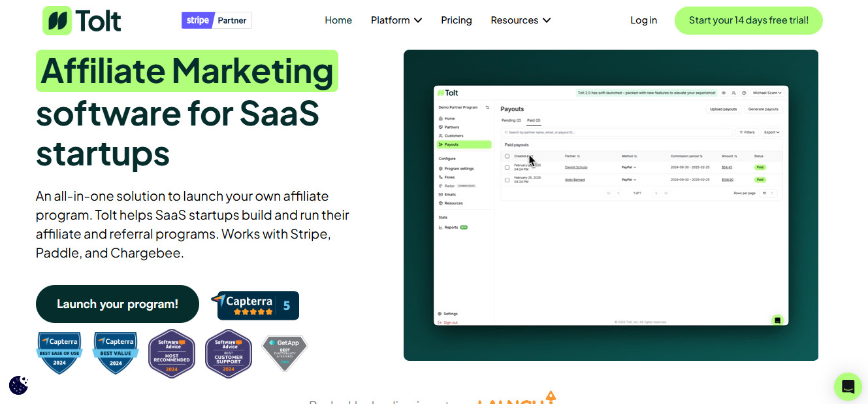This screenshot has height=404, width=868.
Task: Click the $54.45 payout amount
Action: (727, 167)
